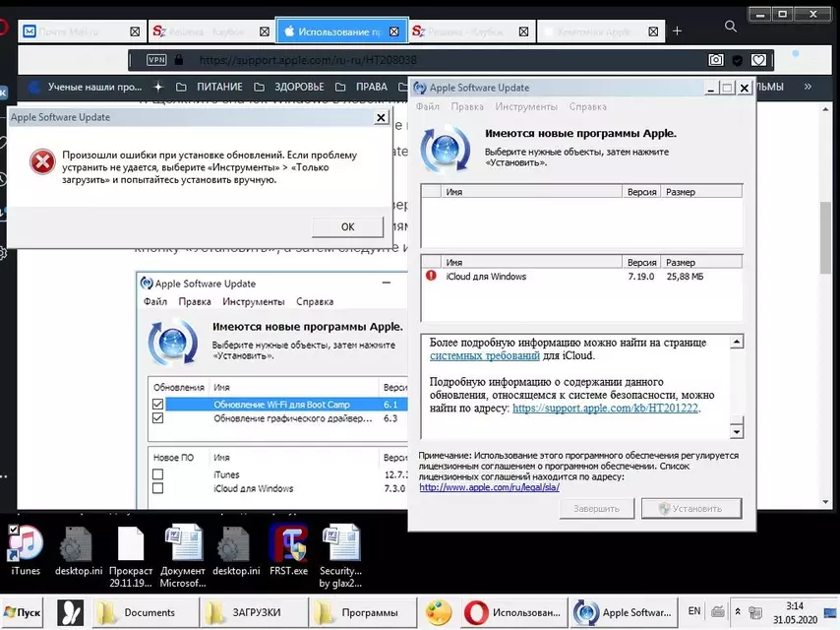Click the Завершить button
This screenshot has height=630, width=840.
(597, 508)
